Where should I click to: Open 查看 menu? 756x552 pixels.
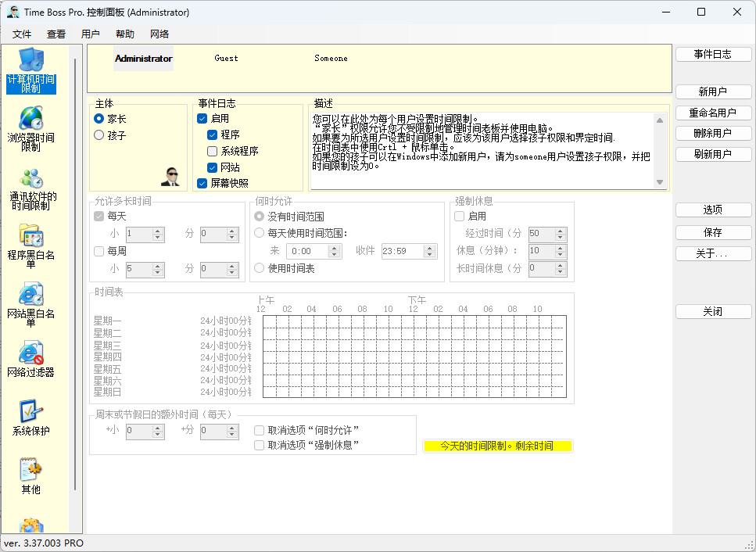(x=56, y=34)
